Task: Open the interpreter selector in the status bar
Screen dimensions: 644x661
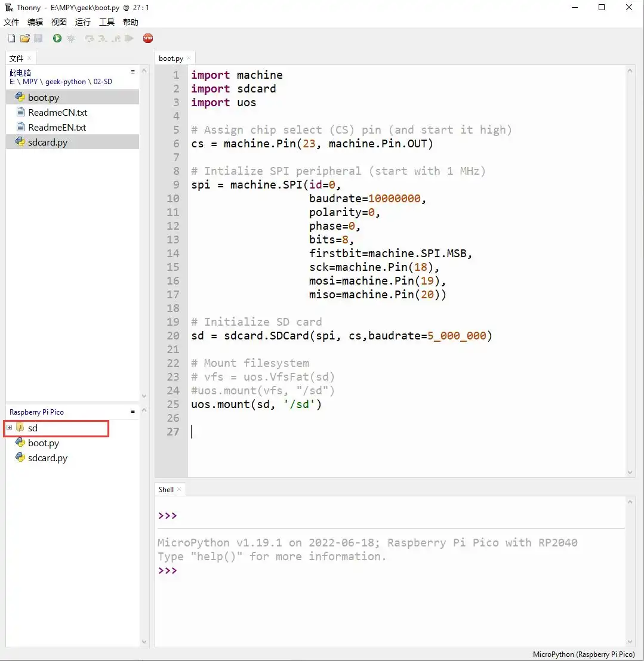Action: (583, 654)
